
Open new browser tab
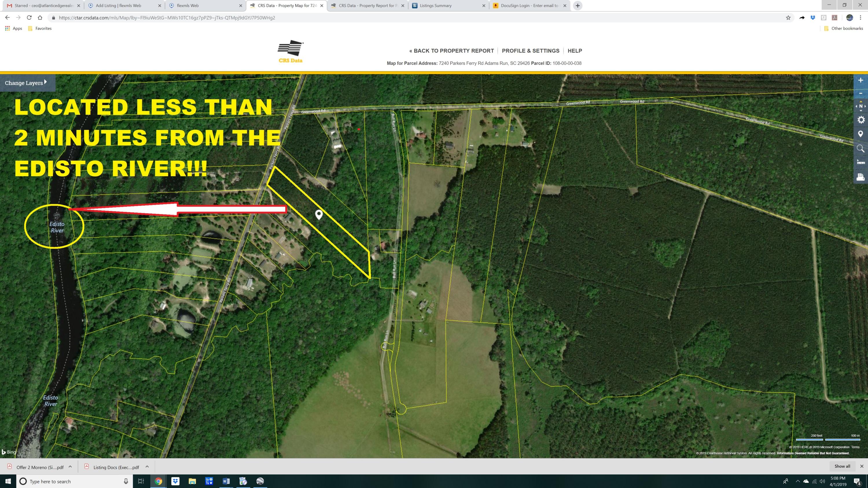click(578, 5)
